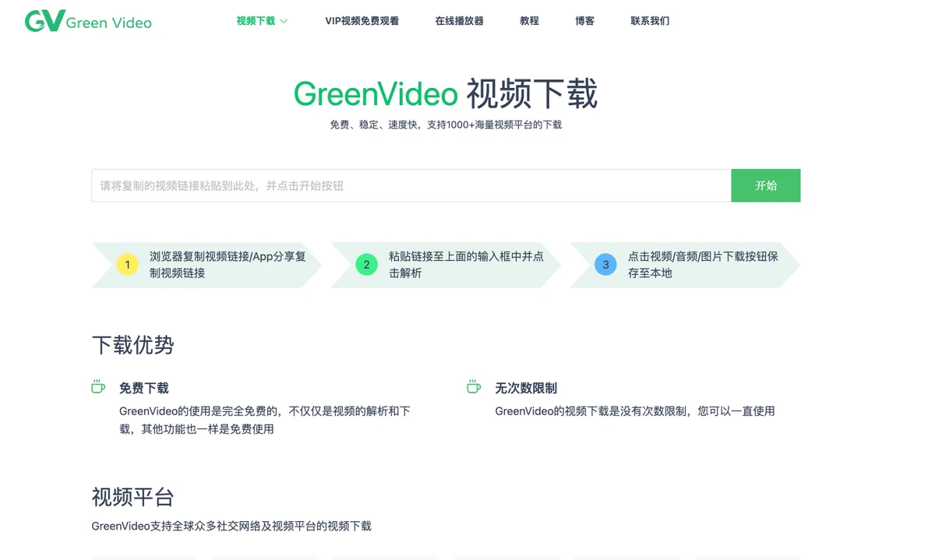
Task: Select the 无次数限制 heading text
Action: 526,388
